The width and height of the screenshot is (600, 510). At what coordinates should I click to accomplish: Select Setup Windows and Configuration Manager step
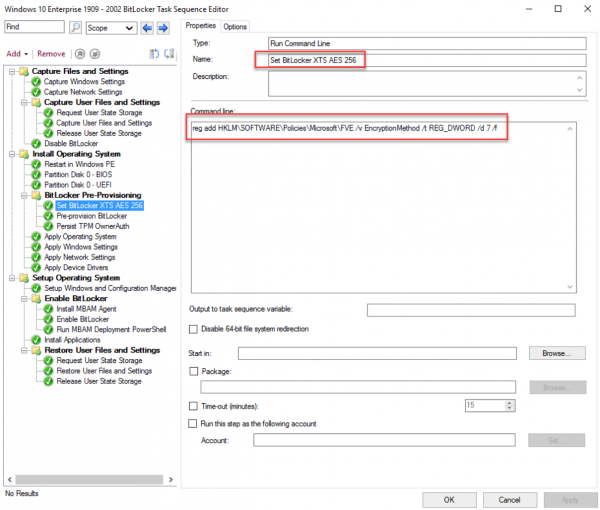(110, 288)
